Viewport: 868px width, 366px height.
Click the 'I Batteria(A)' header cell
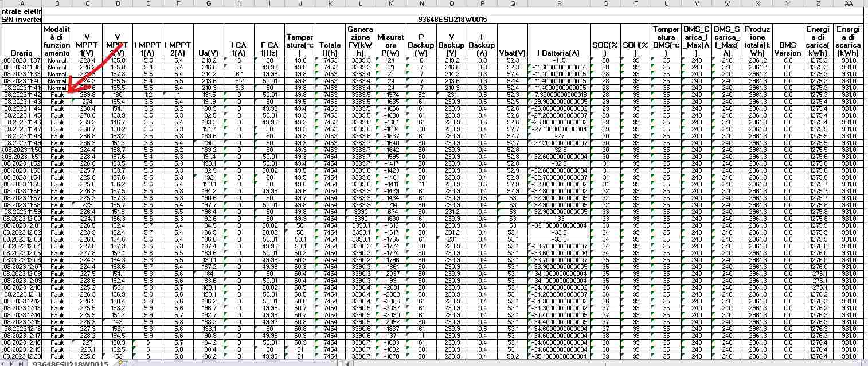(x=559, y=40)
